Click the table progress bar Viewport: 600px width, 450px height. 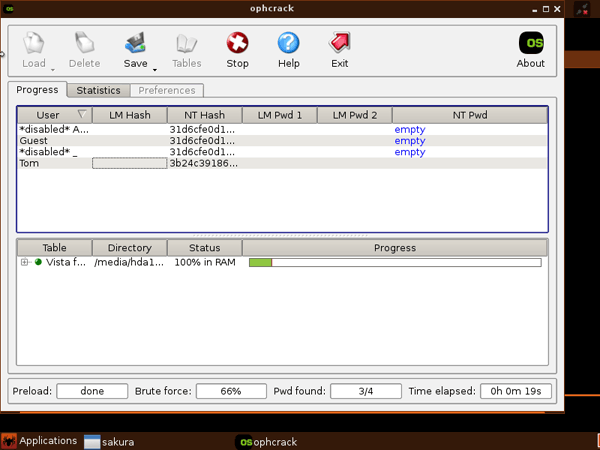coord(395,263)
